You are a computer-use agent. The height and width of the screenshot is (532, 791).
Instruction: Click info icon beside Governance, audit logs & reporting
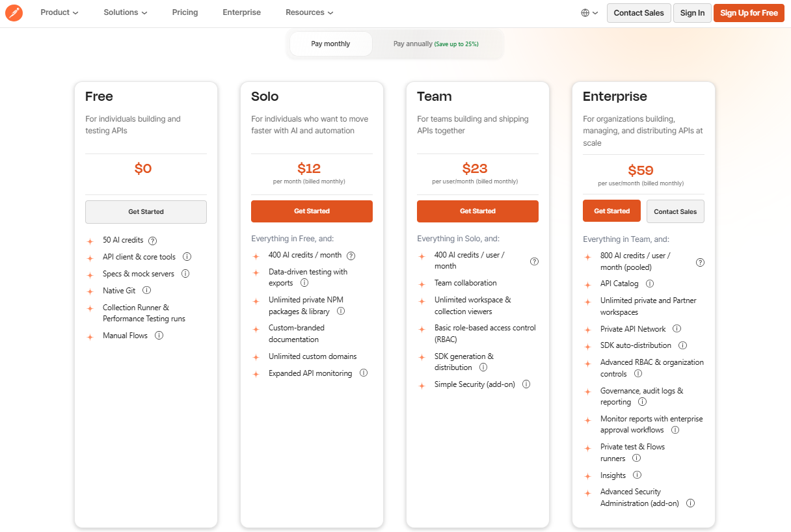click(643, 402)
